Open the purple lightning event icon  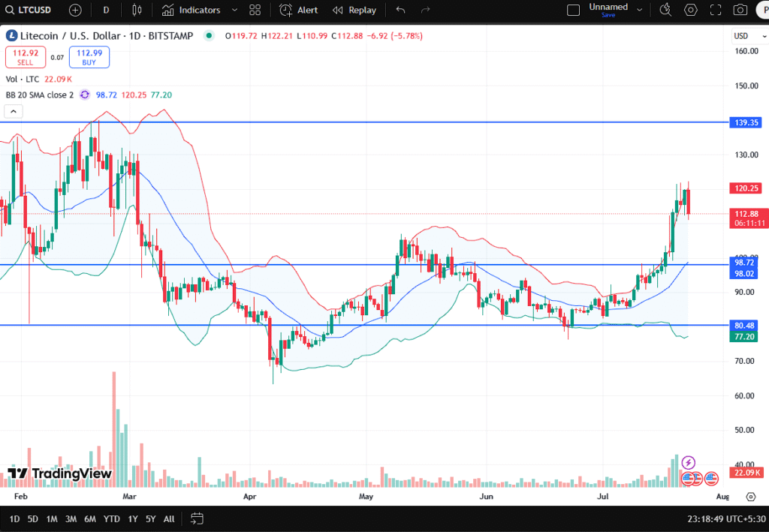click(x=688, y=462)
